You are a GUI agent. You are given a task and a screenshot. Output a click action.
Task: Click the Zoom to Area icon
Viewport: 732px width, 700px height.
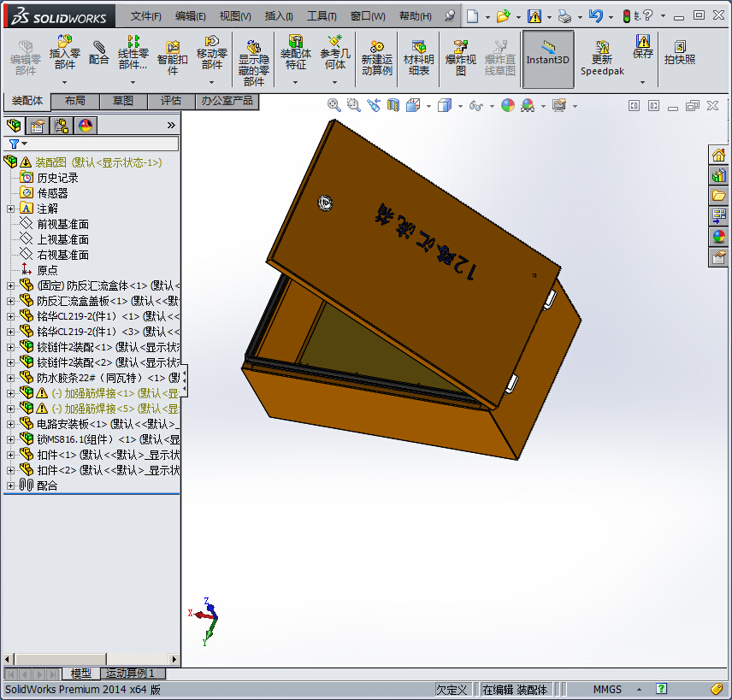[353, 105]
